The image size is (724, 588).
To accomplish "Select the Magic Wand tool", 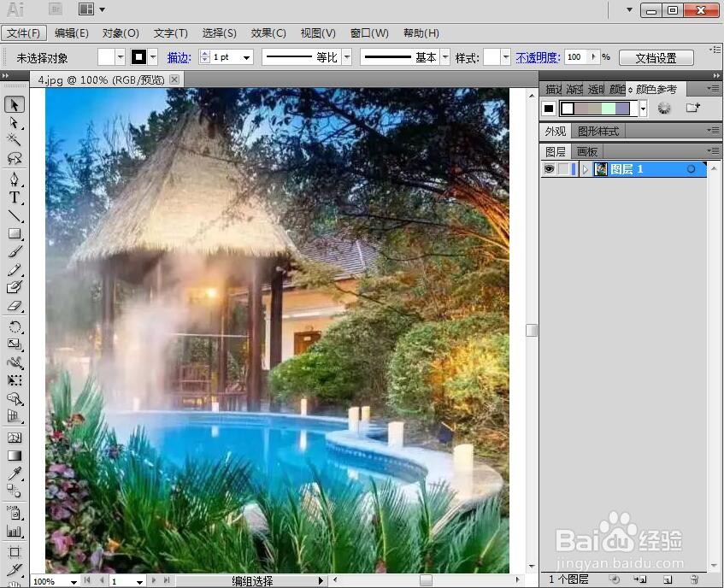I will tap(15, 140).
